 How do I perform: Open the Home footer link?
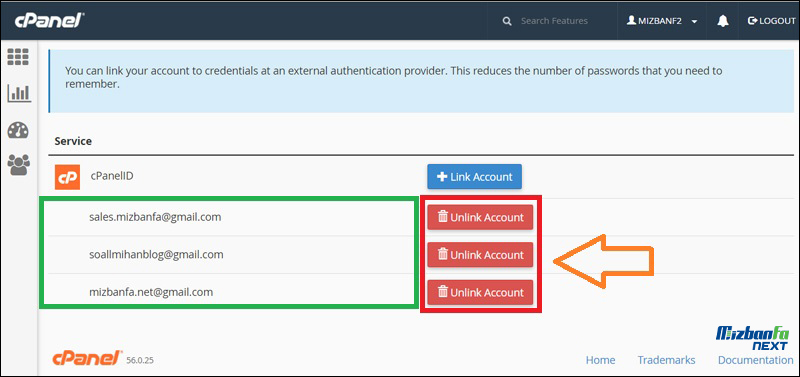point(600,360)
